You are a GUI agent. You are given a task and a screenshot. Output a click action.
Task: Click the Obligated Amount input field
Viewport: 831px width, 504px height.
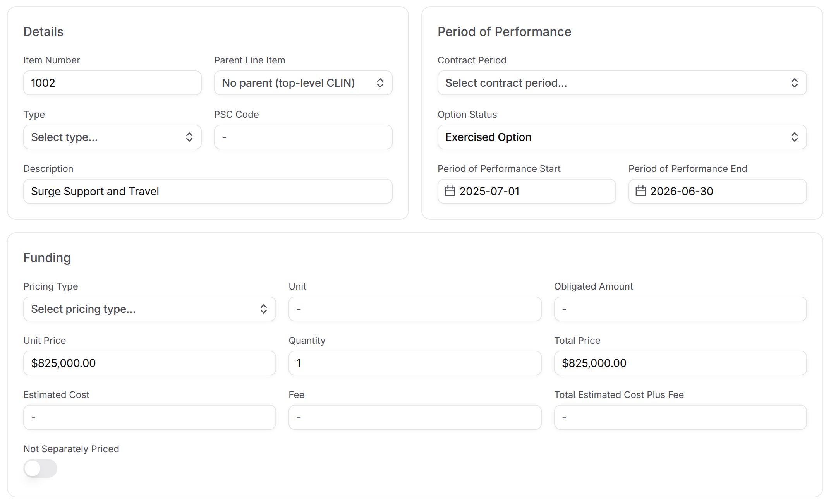(x=680, y=309)
